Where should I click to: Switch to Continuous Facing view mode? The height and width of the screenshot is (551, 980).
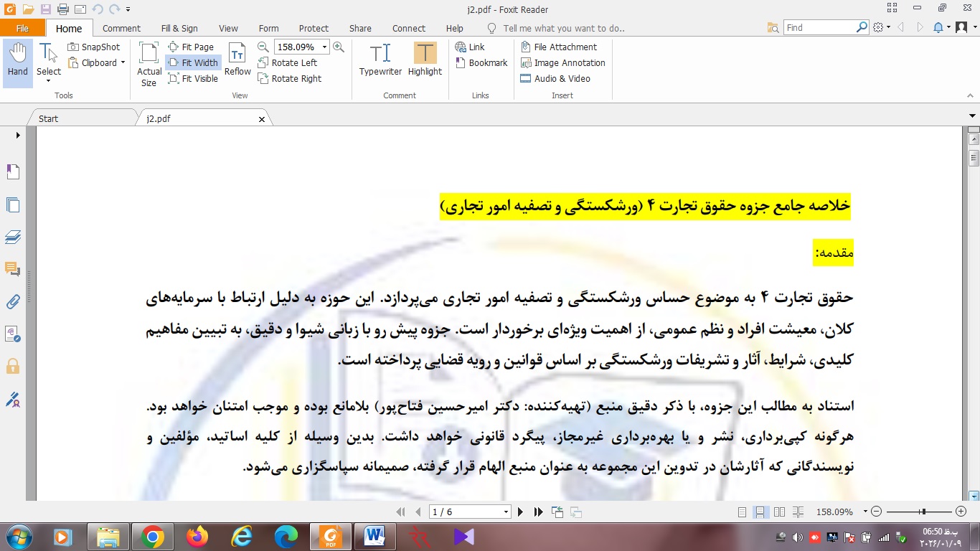[x=798, y=512]
